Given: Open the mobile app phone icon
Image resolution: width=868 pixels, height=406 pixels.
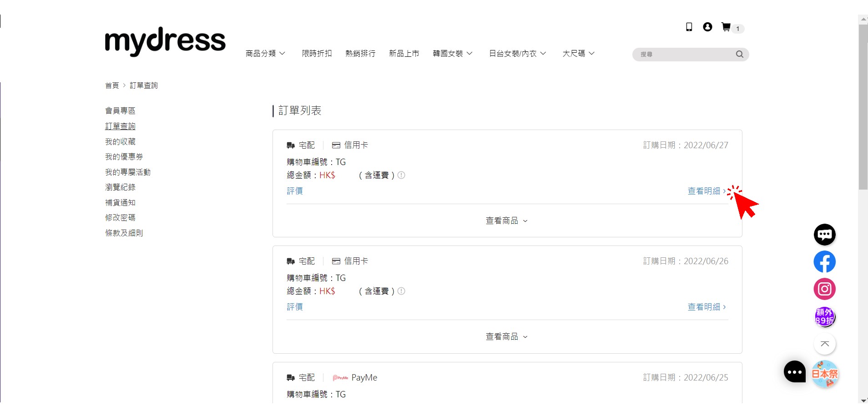Looking at the screenshot, I should pos(689,27).
